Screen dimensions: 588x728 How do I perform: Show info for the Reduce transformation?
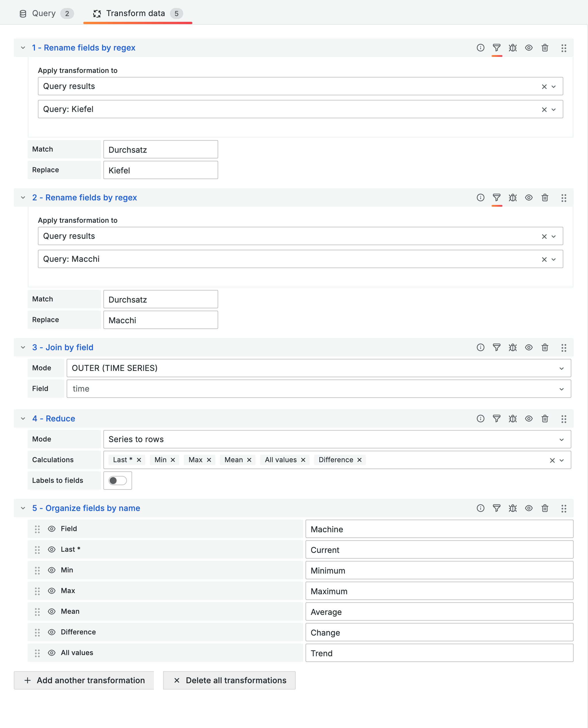point(480,419)
